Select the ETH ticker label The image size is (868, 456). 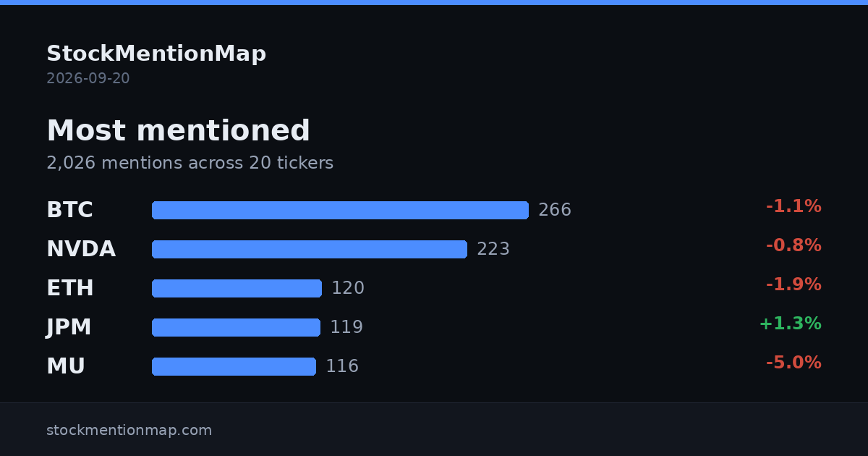pos(70,288)
